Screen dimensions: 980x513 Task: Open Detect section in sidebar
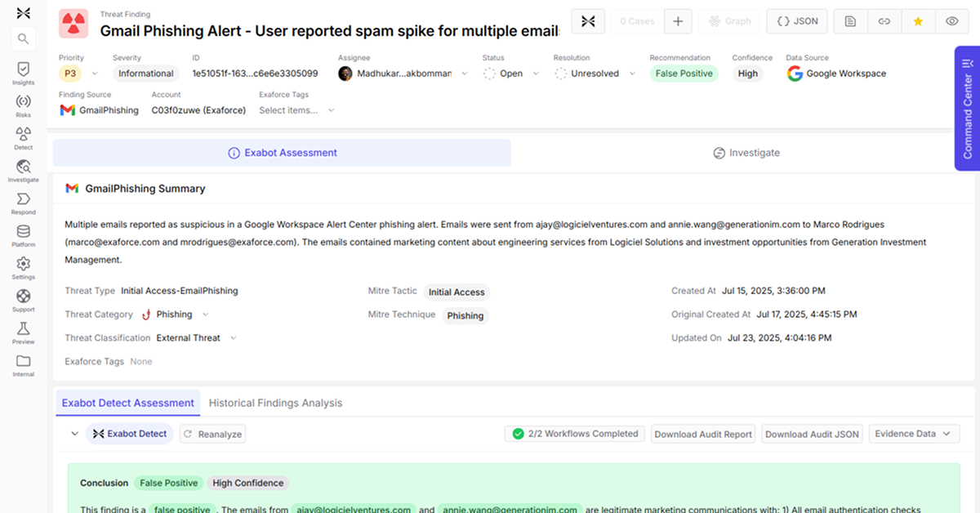pyautogui.click(x=23, y=138)
